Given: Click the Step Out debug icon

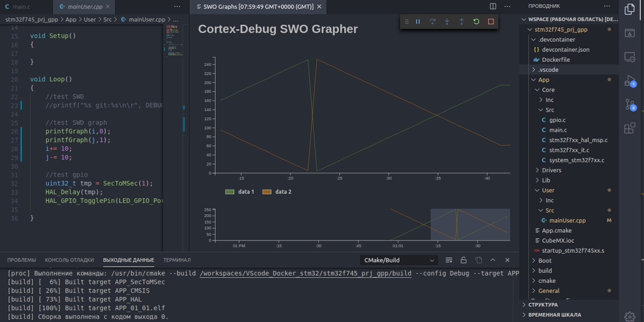Looking at the screenshot, I should click(461, 22).
